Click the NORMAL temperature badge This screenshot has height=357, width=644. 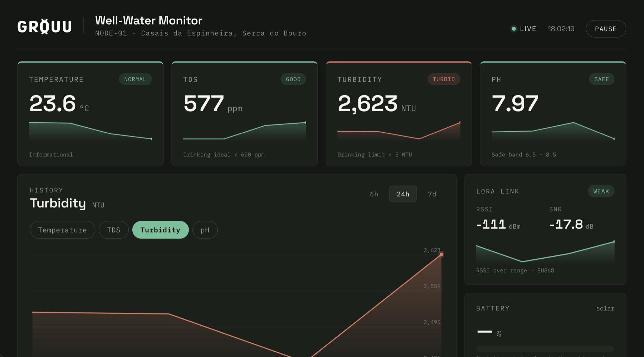pos(135,79)
